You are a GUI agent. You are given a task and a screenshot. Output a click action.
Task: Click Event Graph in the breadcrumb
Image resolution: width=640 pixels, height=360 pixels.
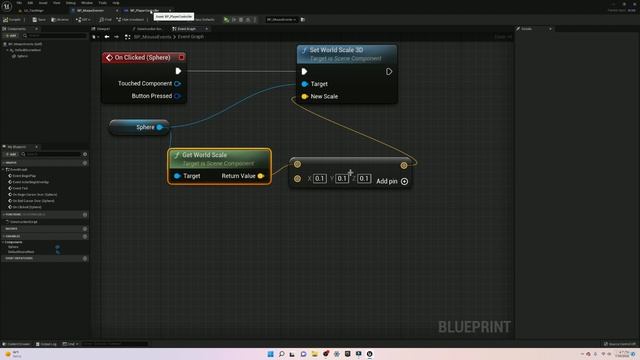pyautogui.click(x=191, y=37)
